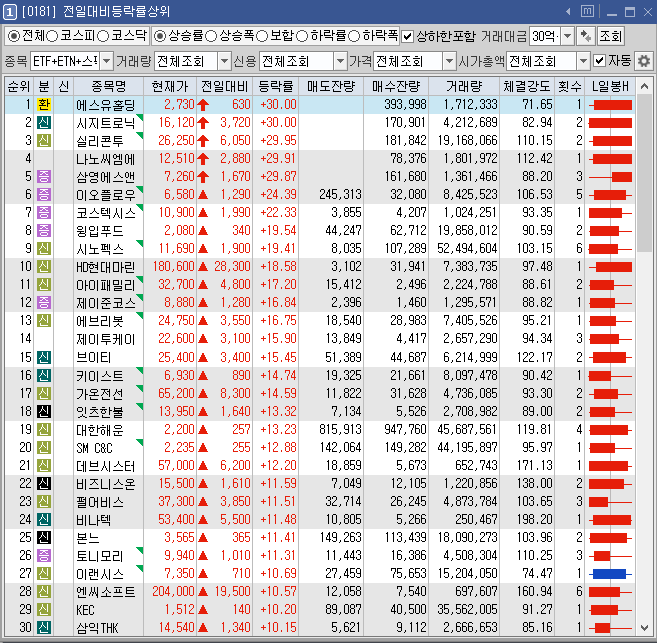This screenshot has height=643, width=657.
Task: Click the 증 badge on 윙입푸드 row
Action: 44,231
